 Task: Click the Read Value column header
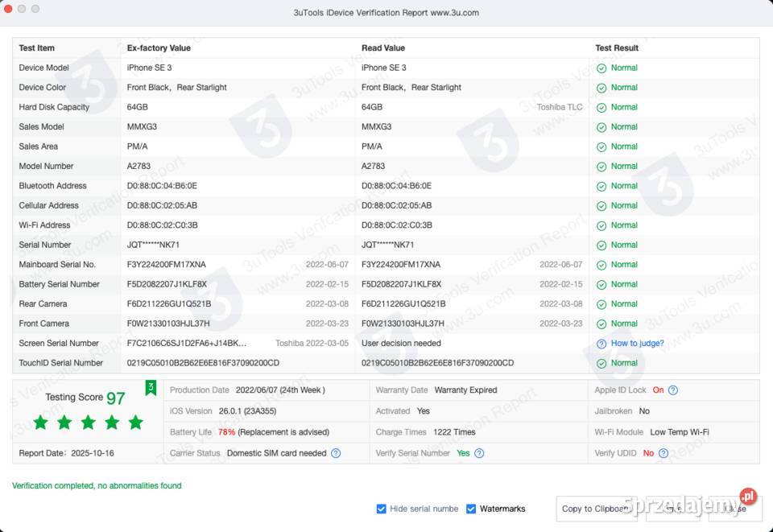coord(383,48)
